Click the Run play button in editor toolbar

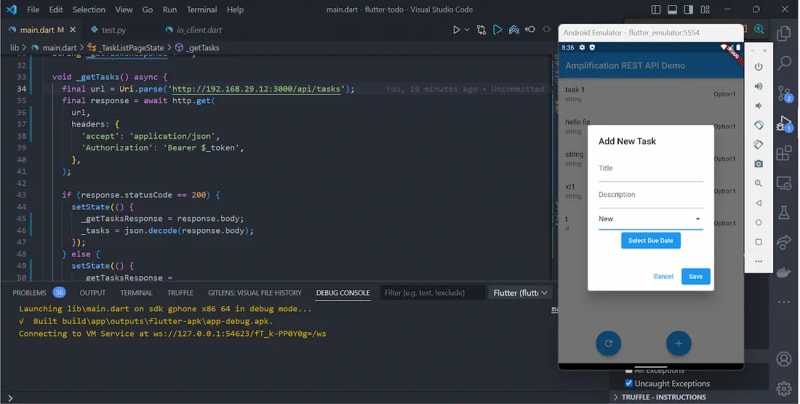click(457, 30)
